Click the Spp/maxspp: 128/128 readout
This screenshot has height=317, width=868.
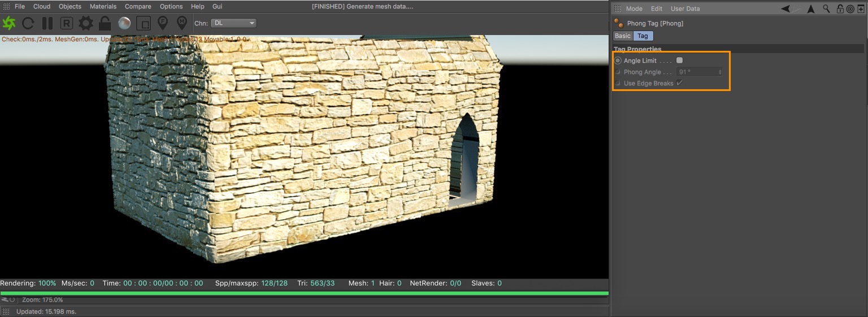pyautogui.click(x=251, y=283)
